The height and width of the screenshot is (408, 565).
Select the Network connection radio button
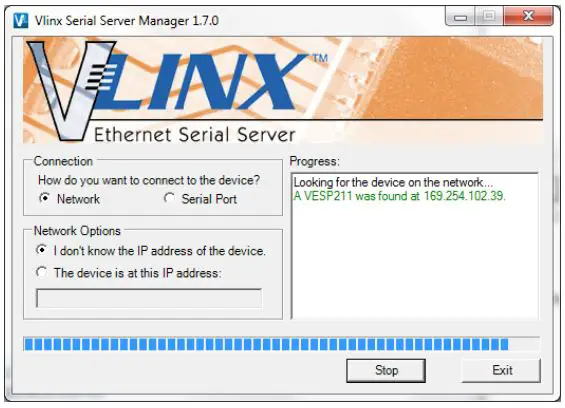(44, 198)
